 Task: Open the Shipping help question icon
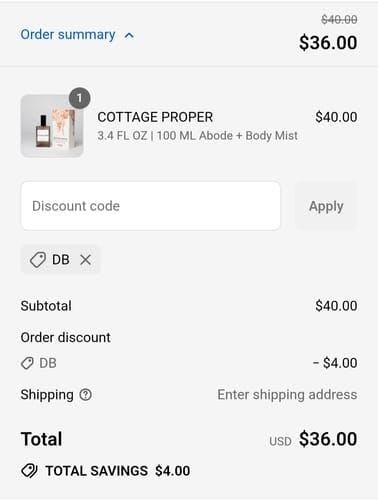(86, 395)
